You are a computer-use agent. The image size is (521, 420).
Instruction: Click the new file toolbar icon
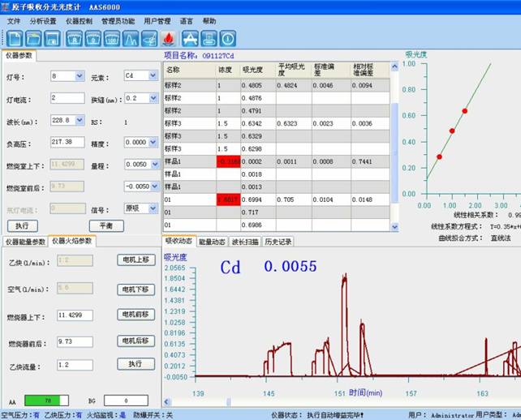[x=15, y=38]
